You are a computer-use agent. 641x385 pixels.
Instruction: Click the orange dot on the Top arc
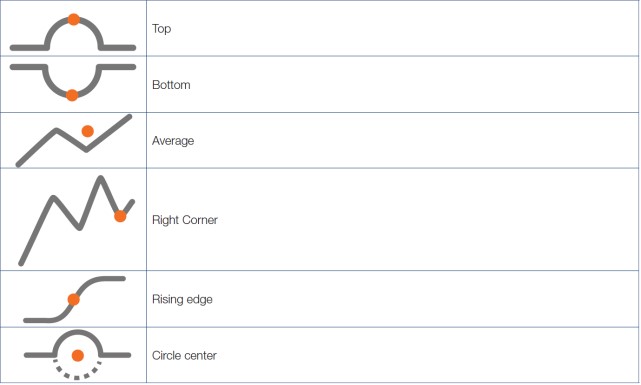(x=74, y=19)
